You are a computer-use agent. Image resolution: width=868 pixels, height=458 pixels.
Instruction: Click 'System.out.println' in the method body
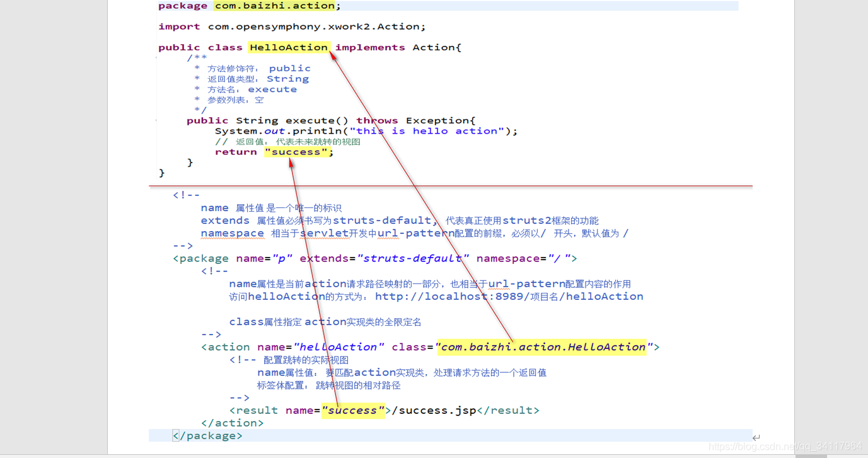(279, 131)
